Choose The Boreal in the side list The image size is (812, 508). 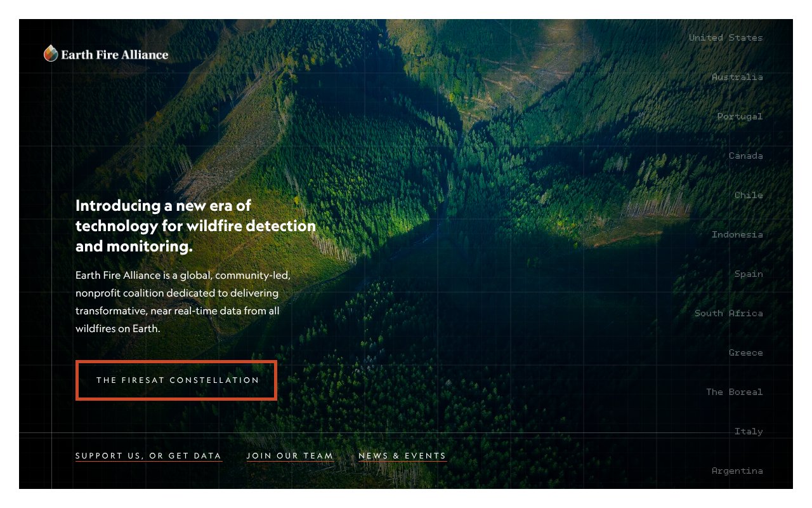point(735,392)
